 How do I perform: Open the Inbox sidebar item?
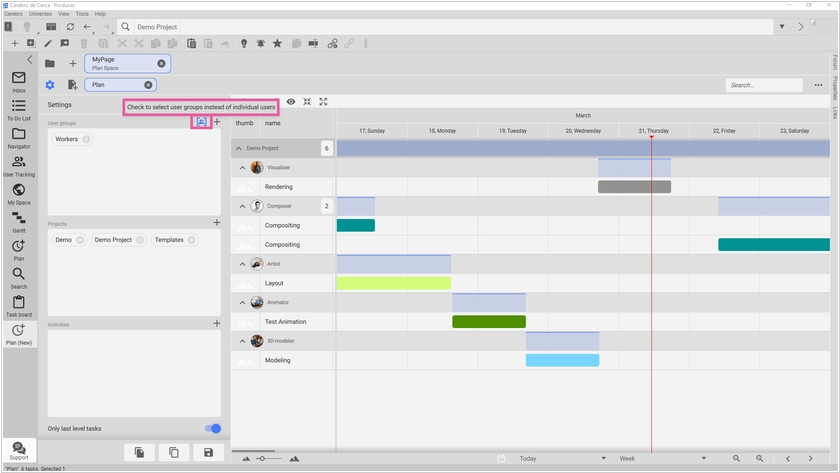point(19,81)
